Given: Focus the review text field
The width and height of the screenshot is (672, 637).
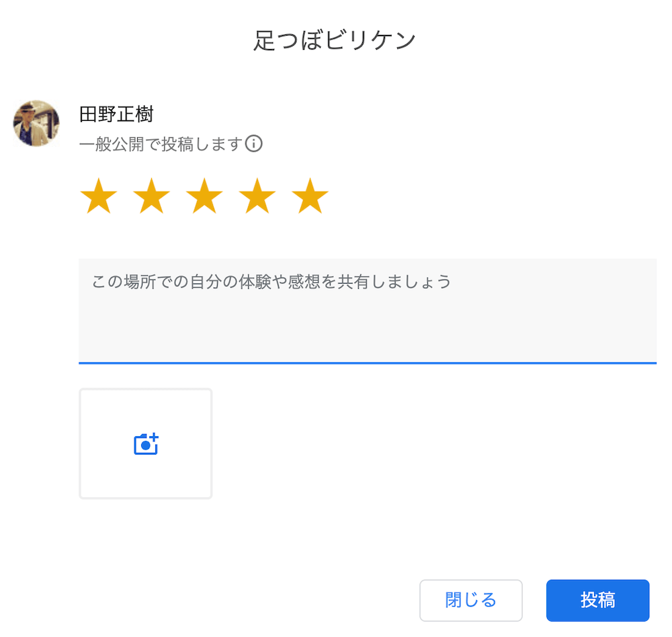Looking at the screenshot, I should click(368, 311).
